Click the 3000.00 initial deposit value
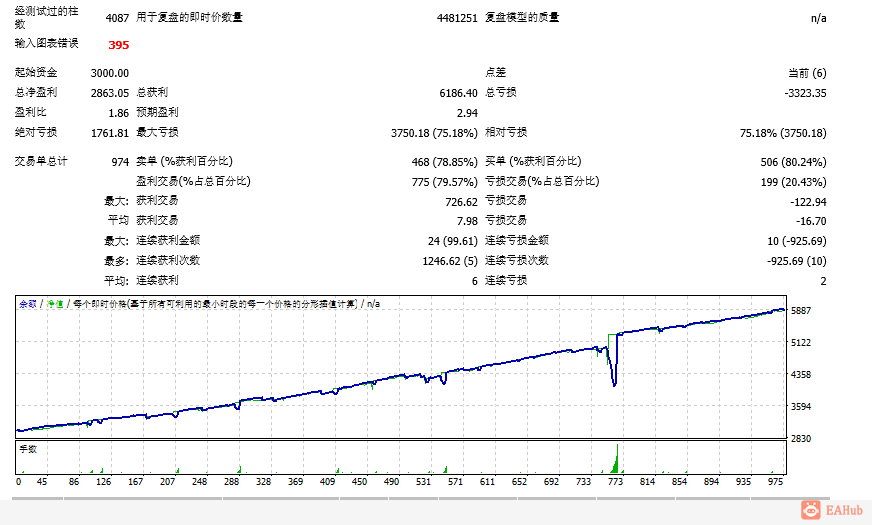This screenshot has width=872, height=525. (x=110, y=73)
